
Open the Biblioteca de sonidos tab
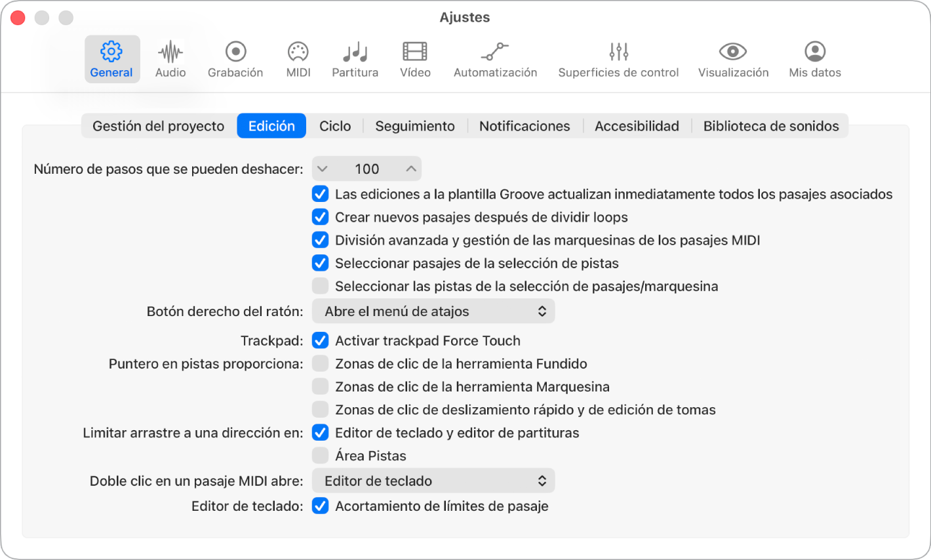(x=771, y=125)
